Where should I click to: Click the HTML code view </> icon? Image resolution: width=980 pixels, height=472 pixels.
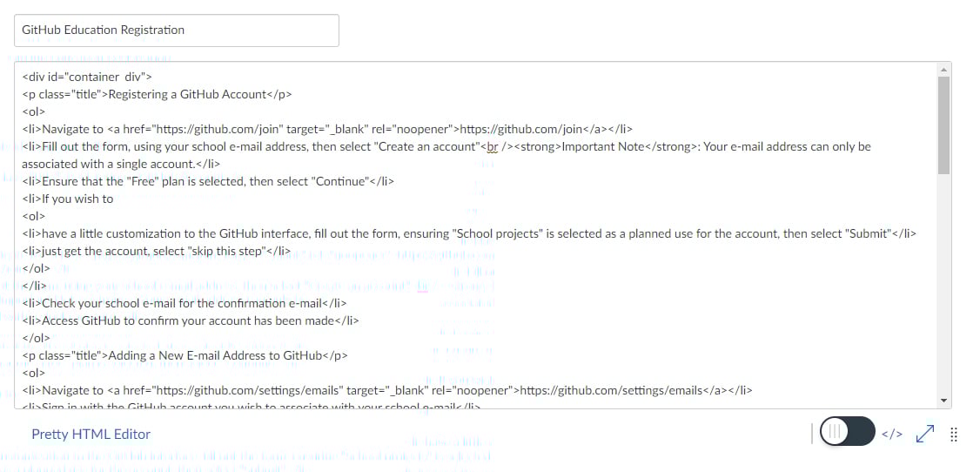coord(892,434)
